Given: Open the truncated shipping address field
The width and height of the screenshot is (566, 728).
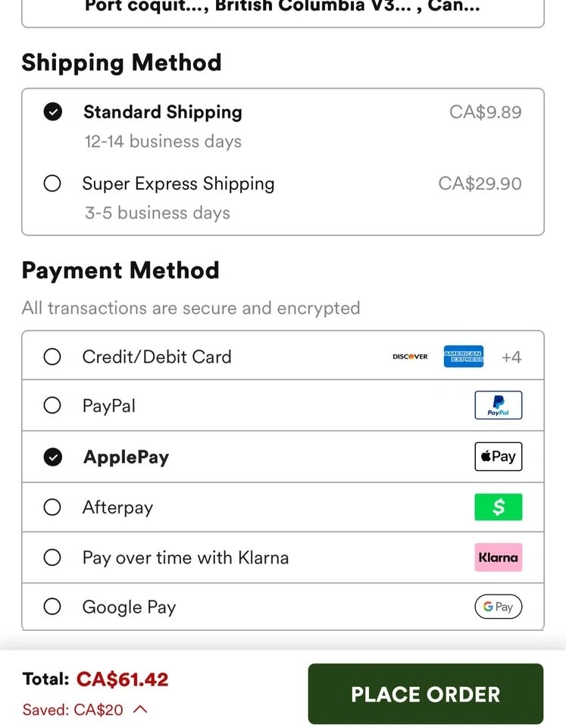Looking at the screenshot, I should pos(283,9).
